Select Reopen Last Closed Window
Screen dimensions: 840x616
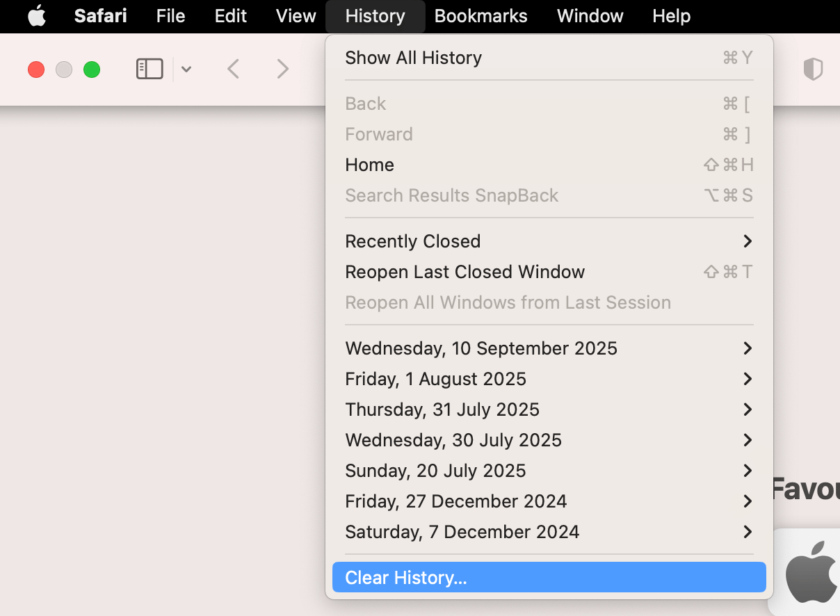pyautogui.click(x=549, y=272)
